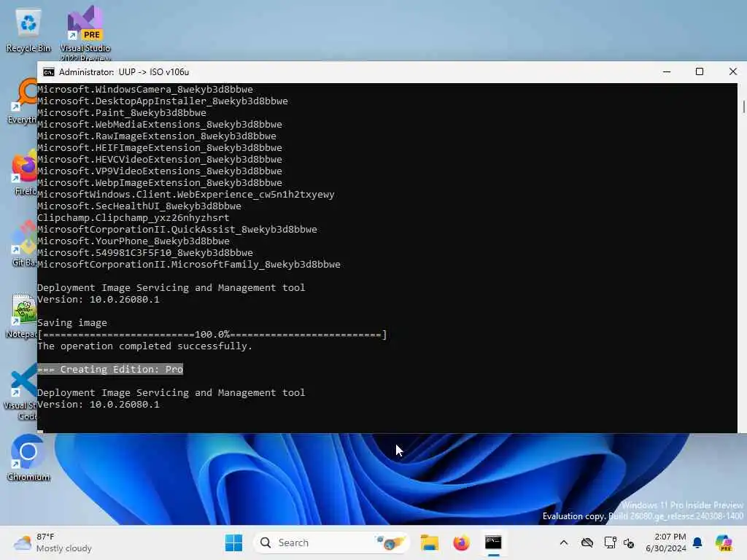Click the 'Microsoft.YourPhone_8wekyb3d8bbwe' line
747x560 pixels.
point(133,241)
